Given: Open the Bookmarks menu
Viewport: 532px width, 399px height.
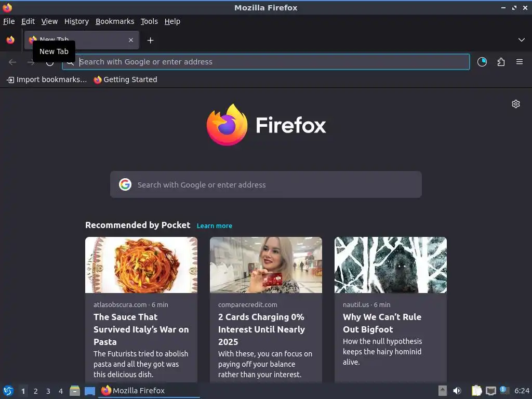Looking at the screenshot, I should click(x=115, y=21).
